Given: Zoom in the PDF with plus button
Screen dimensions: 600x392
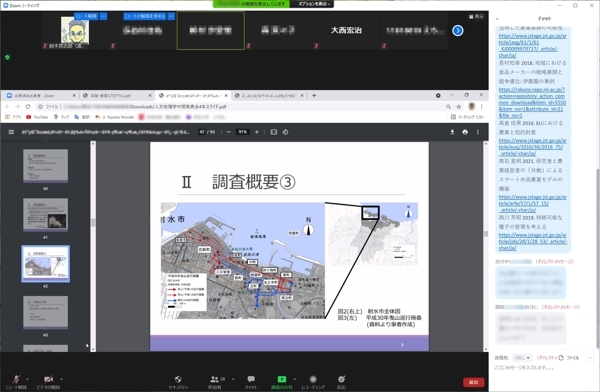Looking at the screenshot, I should tap(257, 132).
